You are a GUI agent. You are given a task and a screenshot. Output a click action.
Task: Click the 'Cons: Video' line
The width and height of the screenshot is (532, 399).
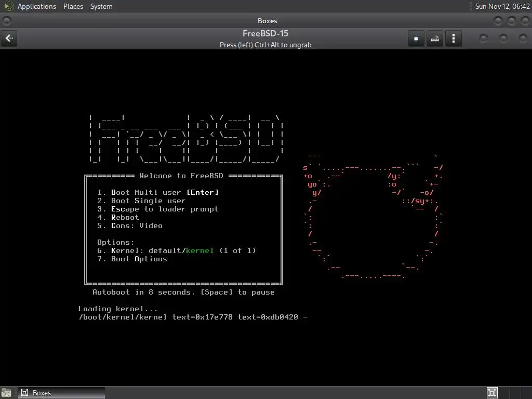tap(130, 225)
